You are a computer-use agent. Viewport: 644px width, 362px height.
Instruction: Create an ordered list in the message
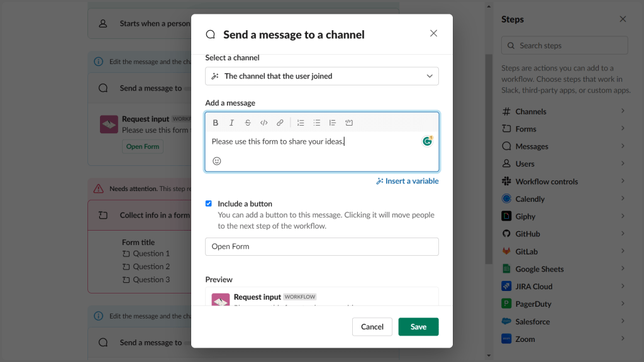[301, 123]
